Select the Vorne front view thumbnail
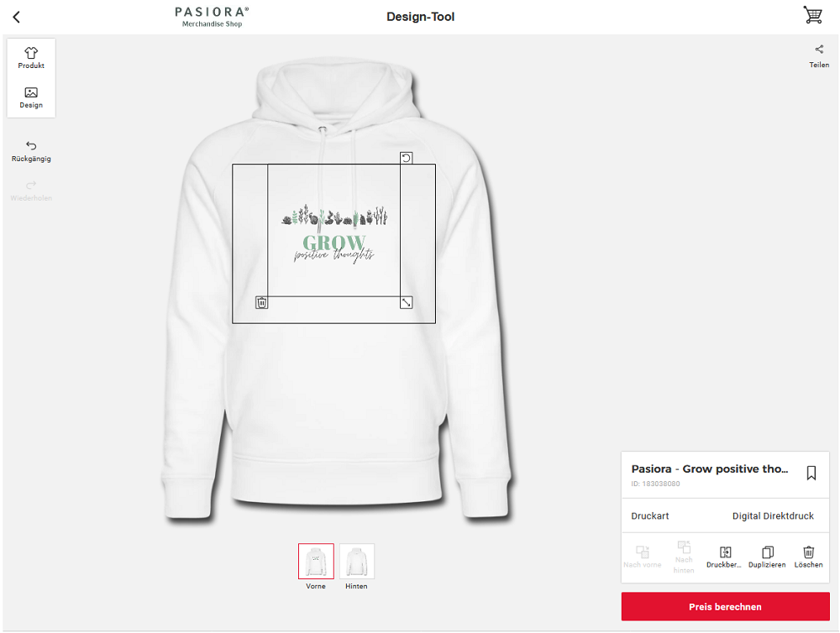The width and height of the screenshot is (840, 633). [316, 568]
